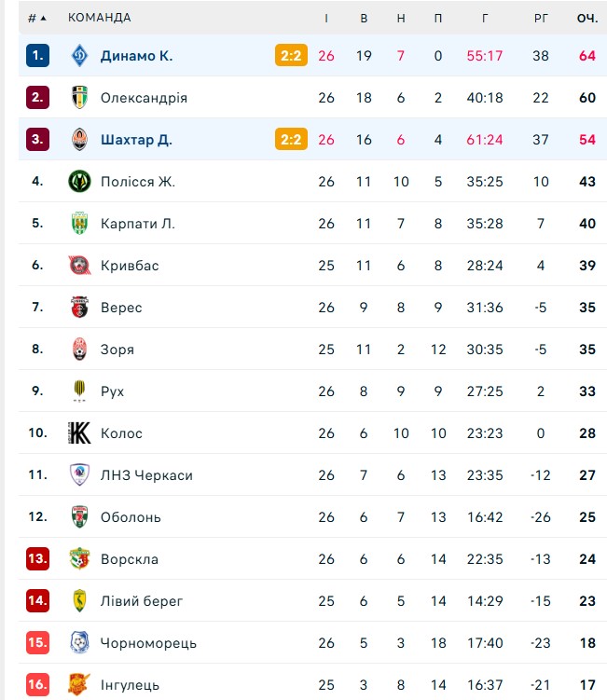Open the Динамо К. team link
Viewport: 607px width, 700px height.
(136, 56)
